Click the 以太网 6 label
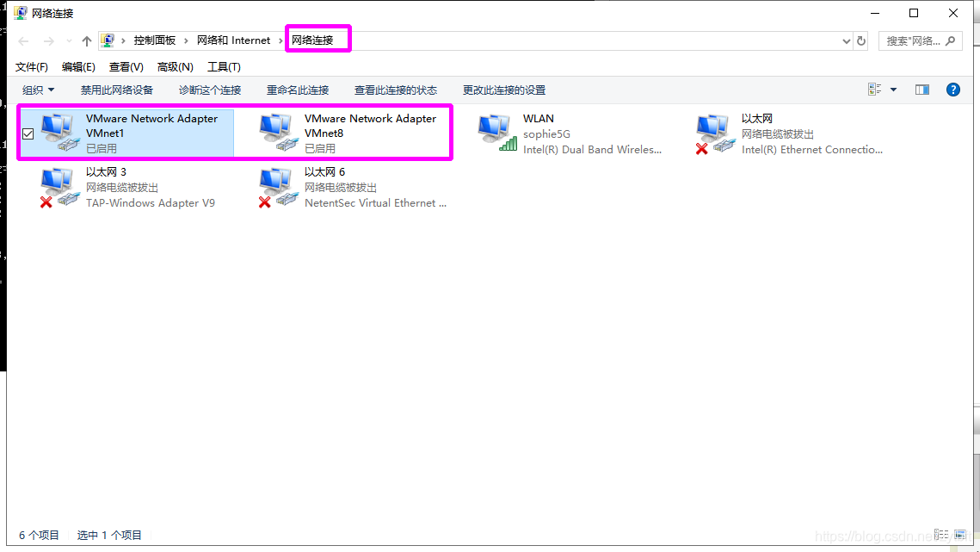Viewport: 980px width, 552px height. tap(324, 171)
